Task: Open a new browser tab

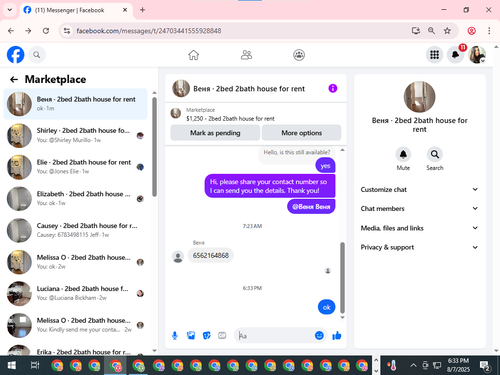Action: [x=142, y=10]
